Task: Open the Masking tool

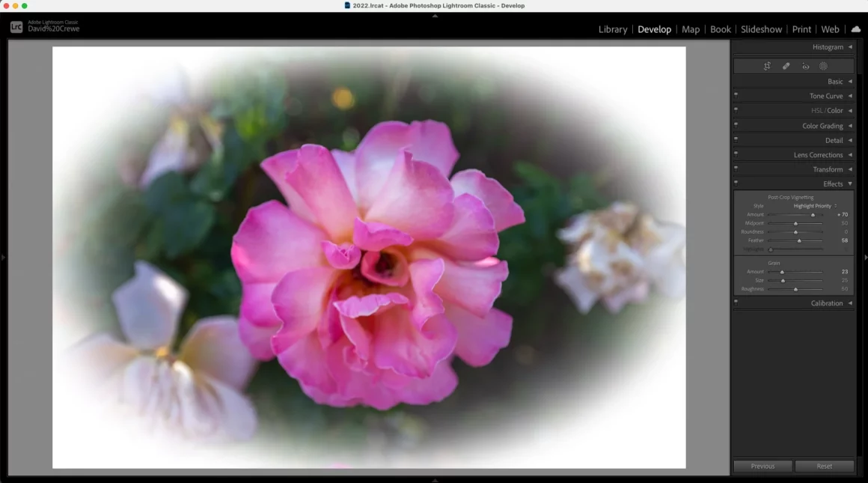Action: pos(823,66)
